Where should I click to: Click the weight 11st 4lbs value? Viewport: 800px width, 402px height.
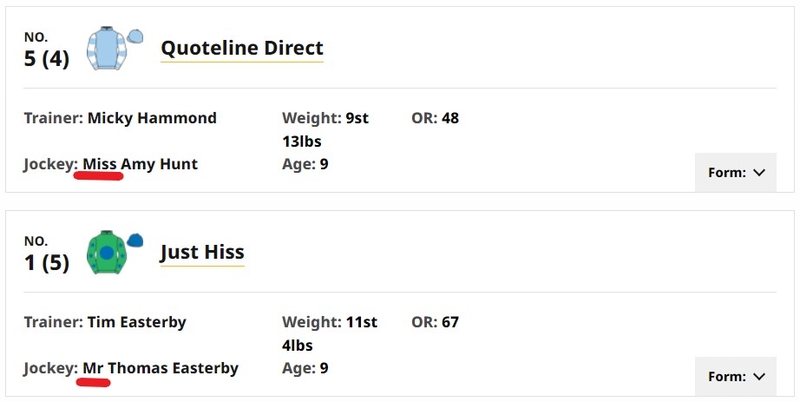pos(330,334)
